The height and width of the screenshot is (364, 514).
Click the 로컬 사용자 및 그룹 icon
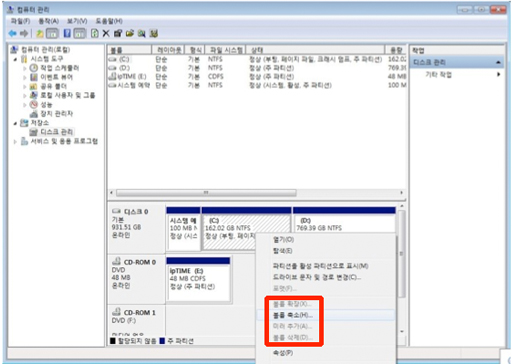(x=34, y=95)
